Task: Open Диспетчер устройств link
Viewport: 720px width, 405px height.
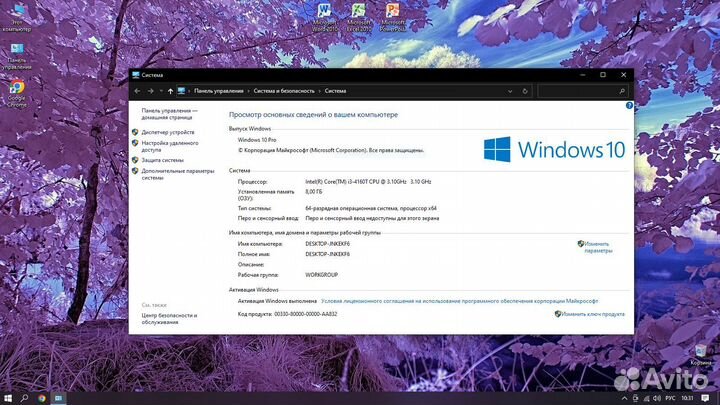Action: [x=168, y=132]
